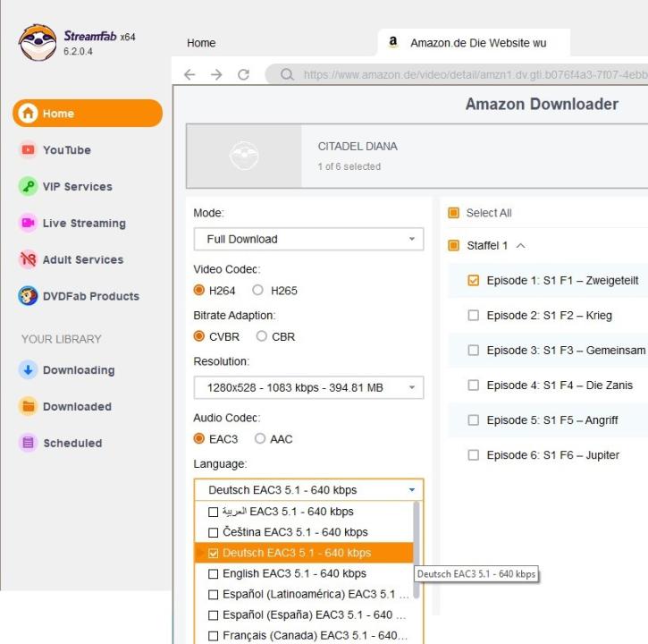648x644 pixels.
Task: Uncheck the Deutsch EAC3 5.1 language option
Action: [213, 554]
